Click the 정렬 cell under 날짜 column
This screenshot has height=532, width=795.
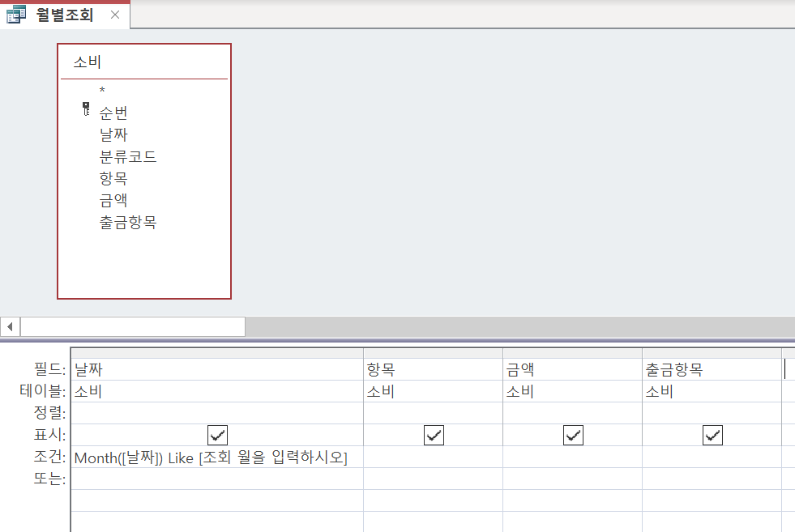217,413
